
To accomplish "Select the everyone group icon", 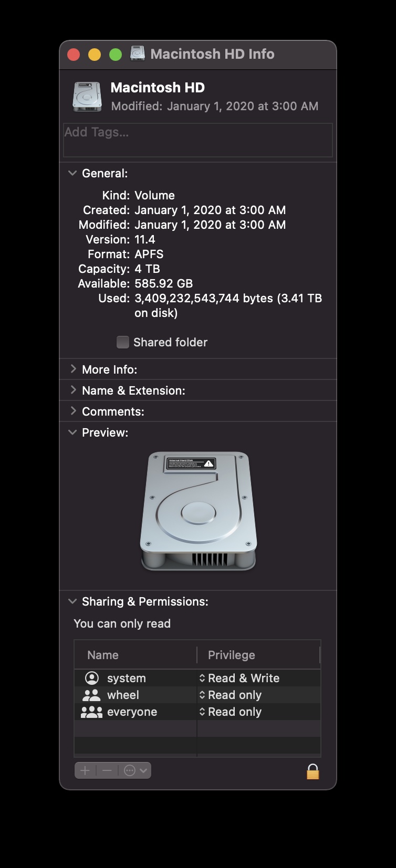I will point(91,712).
